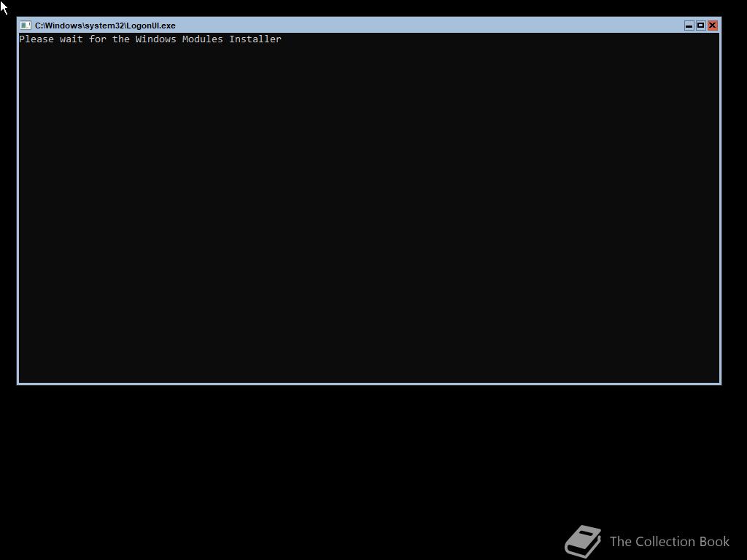Screen dimensions: 747x560
Task: Maximize the LogonUI.exe console window
Action: (701, 26)
